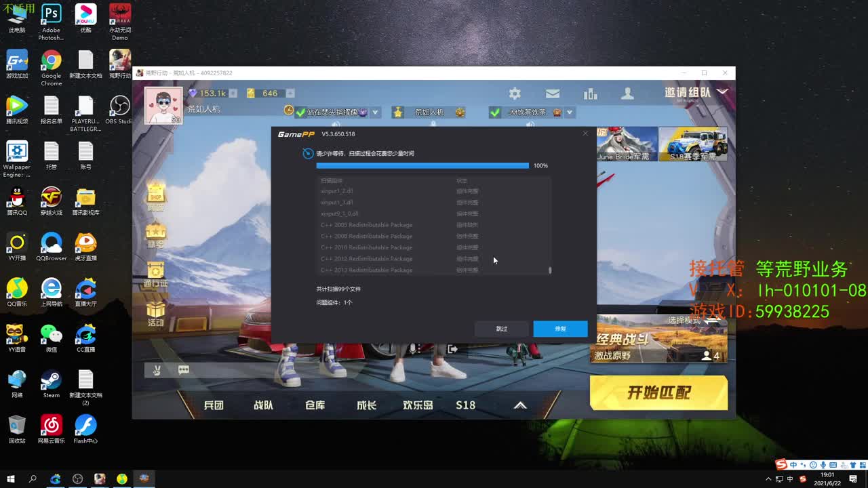
Task: Show hidden system tray icons
Action: 769,479
